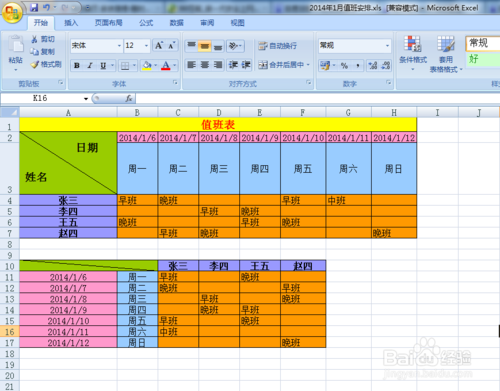
Task: Decrease indent level
Action: (233, 65)
